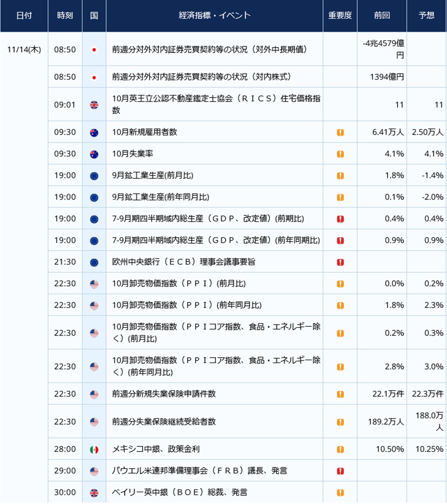
Task: Select event 10月失業率
Action: tap(133, 154)
